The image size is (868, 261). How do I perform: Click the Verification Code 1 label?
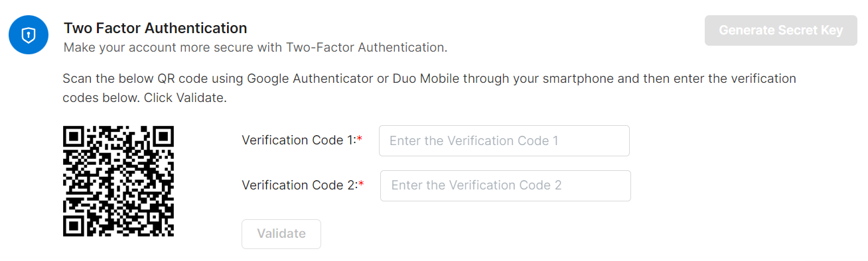(299, 140)
